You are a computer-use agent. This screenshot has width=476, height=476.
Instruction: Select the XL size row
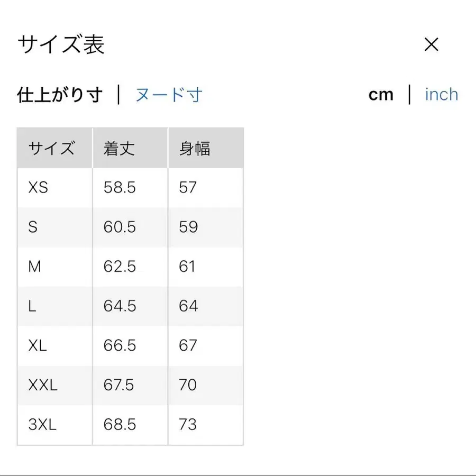(x=53, y=346)
